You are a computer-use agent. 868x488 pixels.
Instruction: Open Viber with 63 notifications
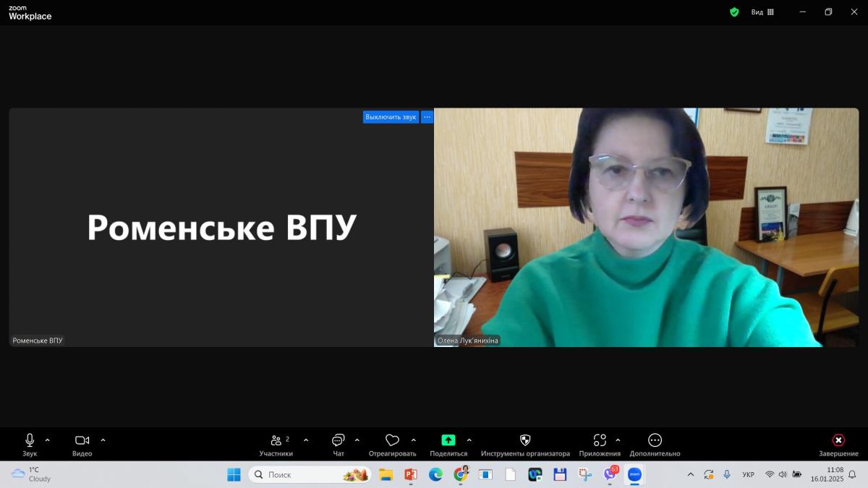pyautogui.click(x=610, y=474)
